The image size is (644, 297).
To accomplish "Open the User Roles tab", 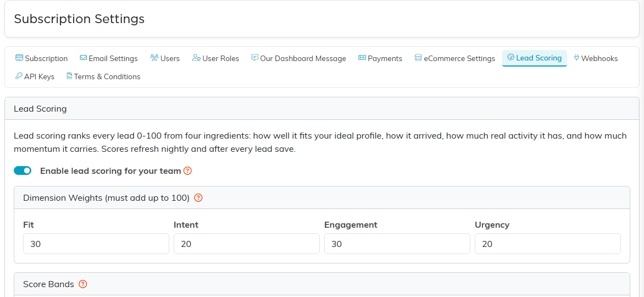I will click(x=215, y=58).
